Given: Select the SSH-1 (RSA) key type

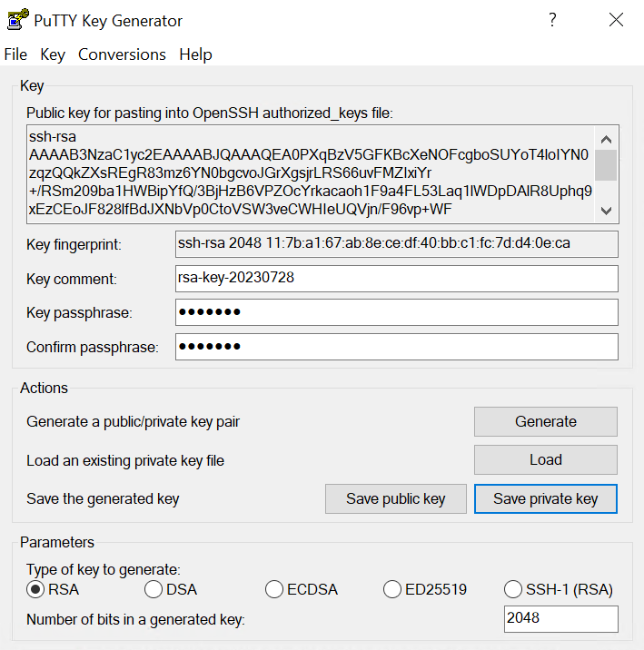Looking at the screenshot, I should pos(559,589).
